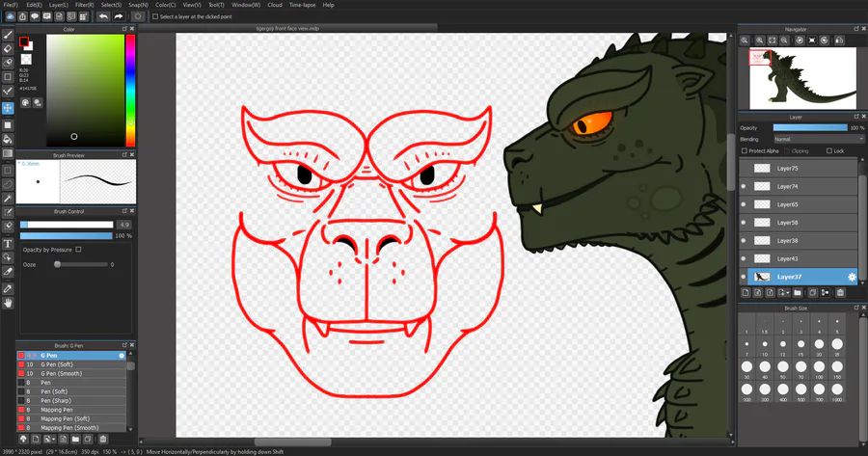The image size is (868, 456).
Task: Click the Navigator zoom-in magnifier
Action: tap(760, 40)
